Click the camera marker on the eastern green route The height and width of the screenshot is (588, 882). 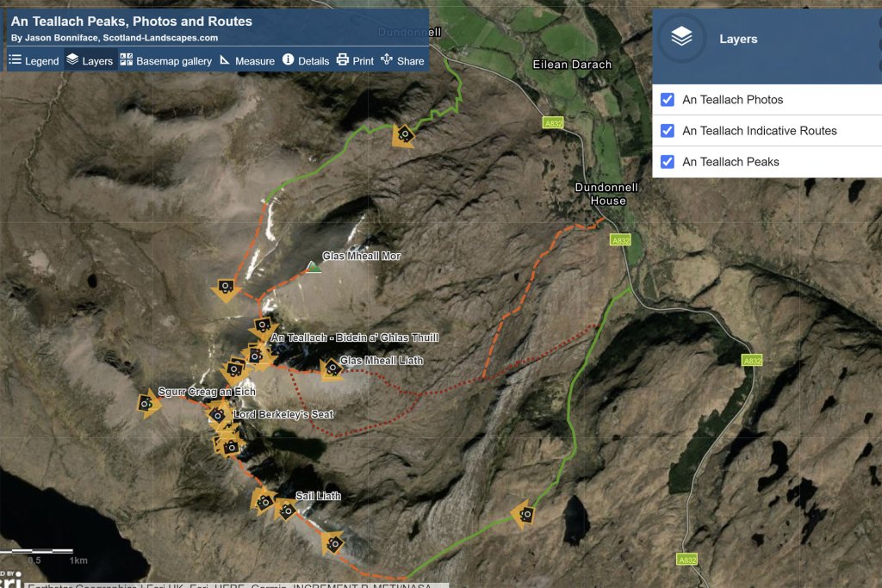coord(527,515)
